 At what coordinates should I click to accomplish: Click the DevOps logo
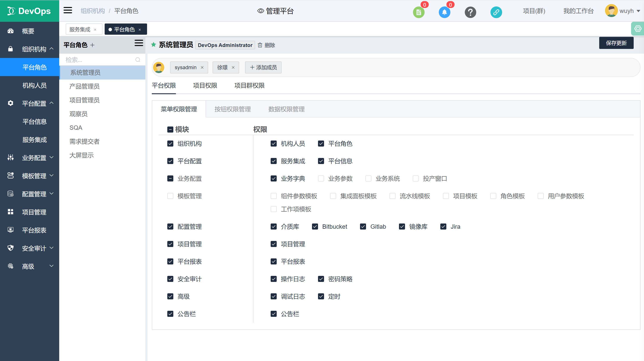[29, 11]
